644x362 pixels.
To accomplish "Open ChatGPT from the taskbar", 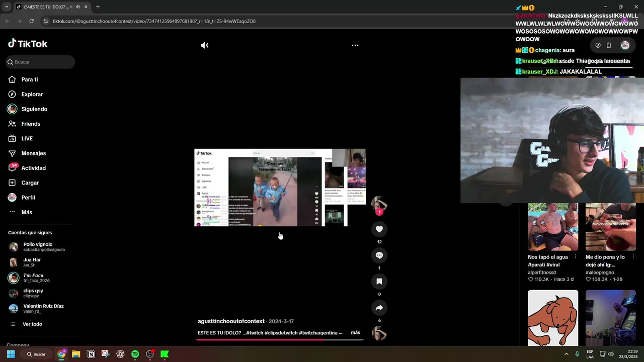I will pos(120,354).
